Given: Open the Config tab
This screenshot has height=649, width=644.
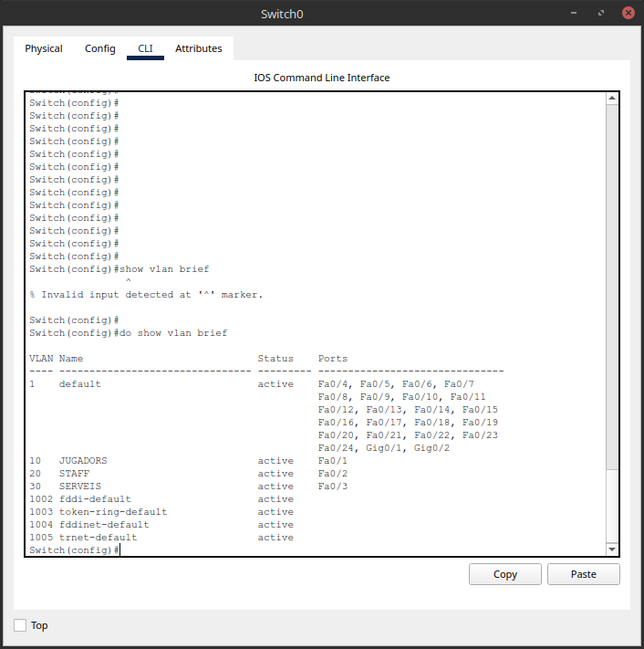Looking at the screenshot, I should (100, 48).
